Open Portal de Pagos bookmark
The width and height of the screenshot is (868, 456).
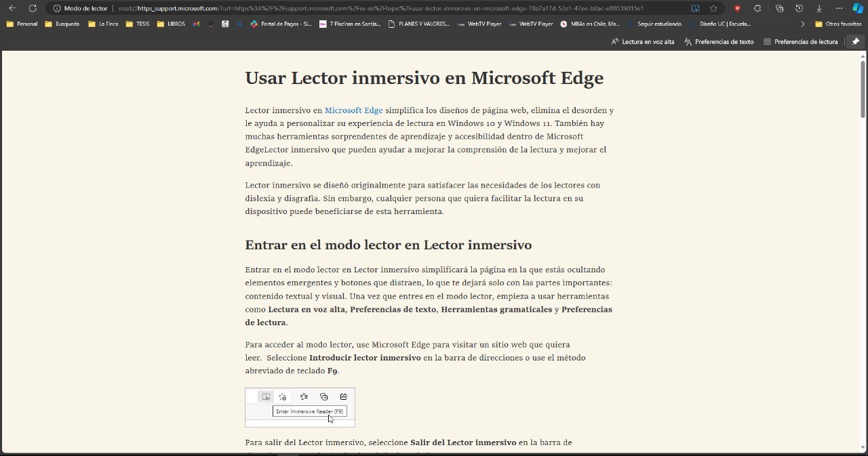click(281, 24)
